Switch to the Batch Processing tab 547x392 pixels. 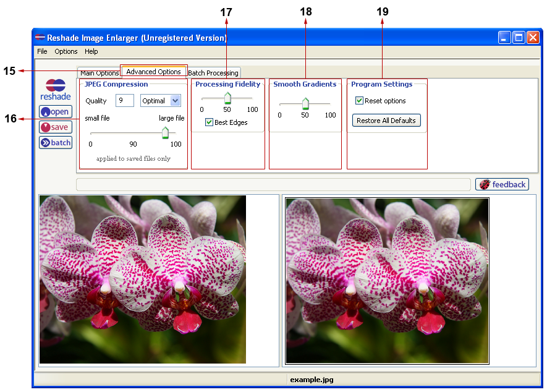(x=213, y=73)
